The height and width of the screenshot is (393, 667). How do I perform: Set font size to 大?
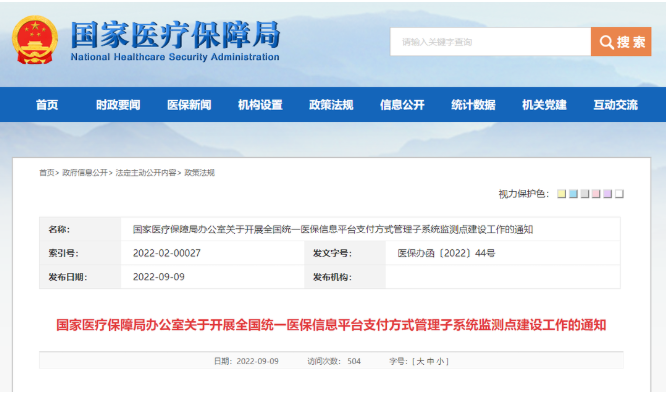(x=420, y=362)
